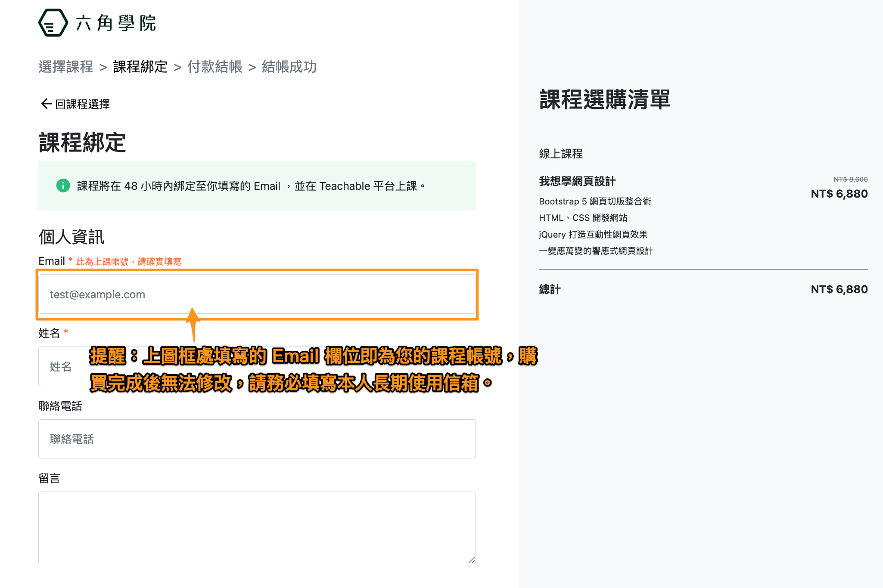The width and height of the screenshot is (883, 588).
Task: Click the Bootstrap 5 網頁切版整合術 item
Action: tap(595, 201)
